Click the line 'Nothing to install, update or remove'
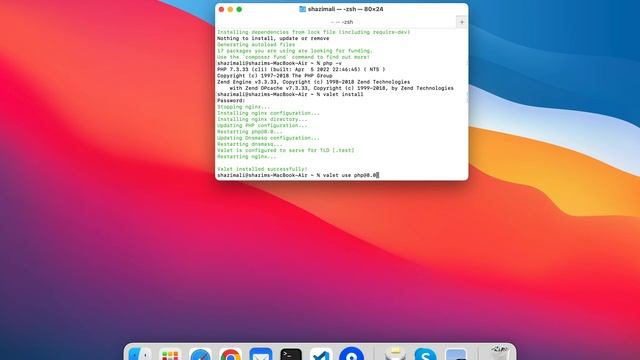The width and height of the screenshot is (640, 360). [273, 38]
